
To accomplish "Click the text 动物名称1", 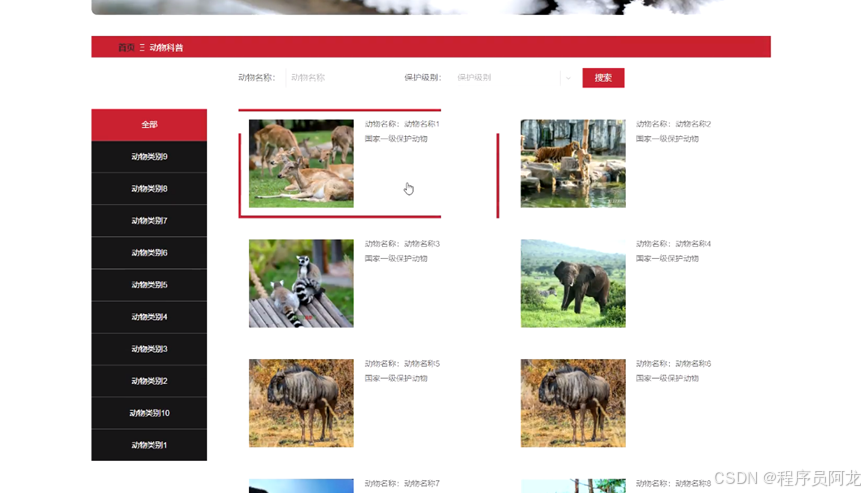I will 422,124.
